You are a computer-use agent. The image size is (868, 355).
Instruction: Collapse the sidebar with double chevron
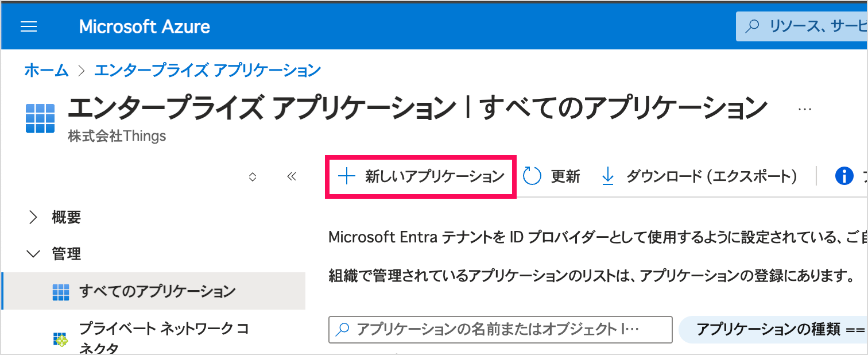pos(291,177)
